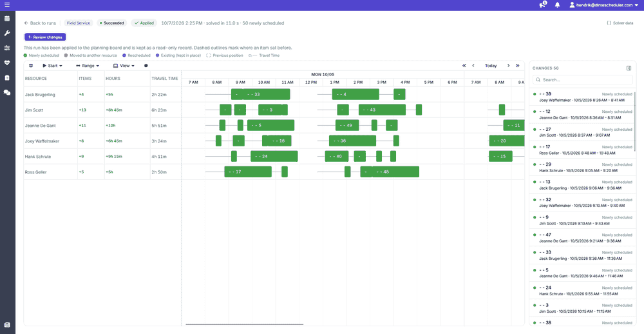Screen dimensions: 644x334
Task: Open the heartbeat health icon in the sidebar
Action: (x=7, y=63)
